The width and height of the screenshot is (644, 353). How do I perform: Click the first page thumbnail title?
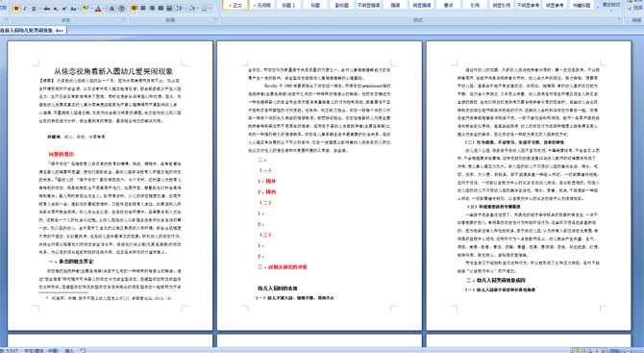(113, 71)
